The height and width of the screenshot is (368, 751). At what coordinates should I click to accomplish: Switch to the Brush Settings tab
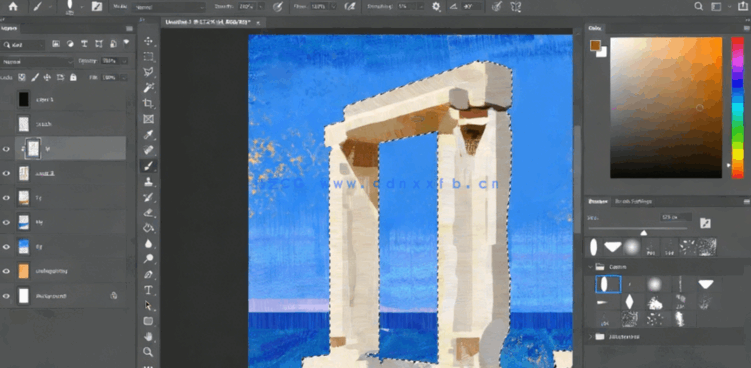[x=633, y=201]
